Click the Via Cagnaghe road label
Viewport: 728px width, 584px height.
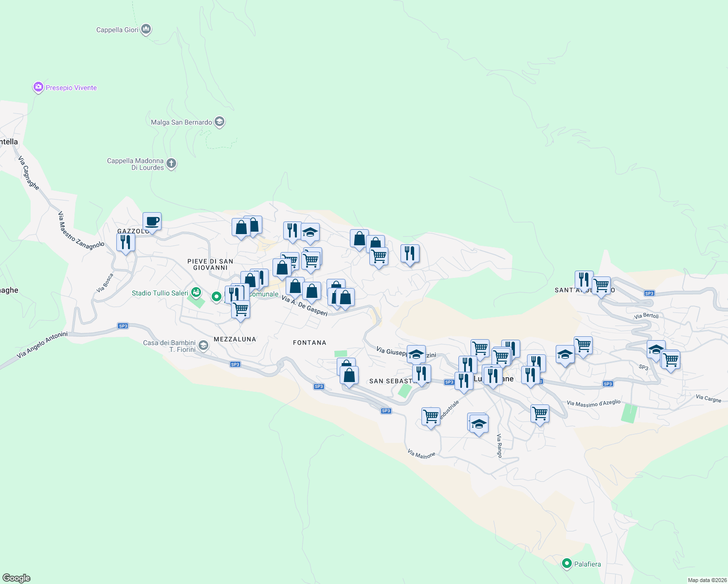[x=28, y=172]
